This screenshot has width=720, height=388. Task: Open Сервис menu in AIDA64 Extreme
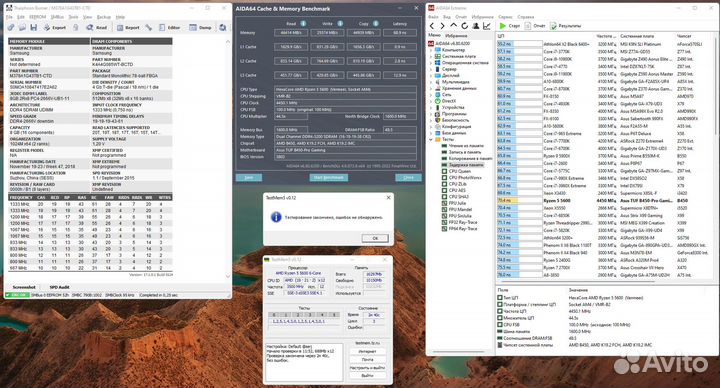(505, 17)
